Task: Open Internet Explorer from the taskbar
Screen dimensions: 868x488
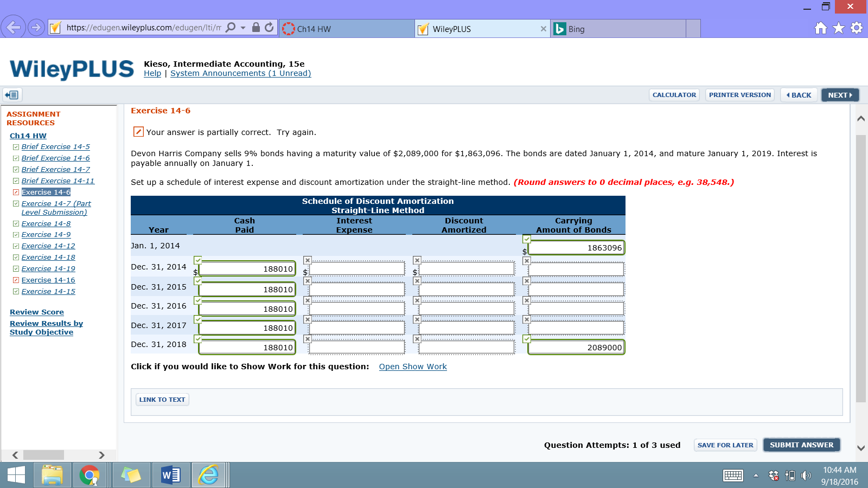Action: point(208,476)
